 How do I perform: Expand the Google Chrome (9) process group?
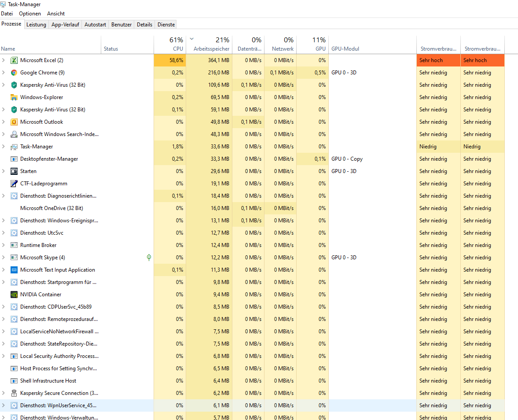coord(4,72)
